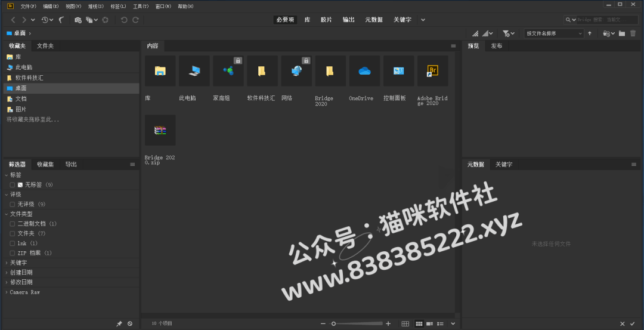Expand the Camera Raw filter section
This screenshot has height=330, width=644.
[x=6, y=292]
